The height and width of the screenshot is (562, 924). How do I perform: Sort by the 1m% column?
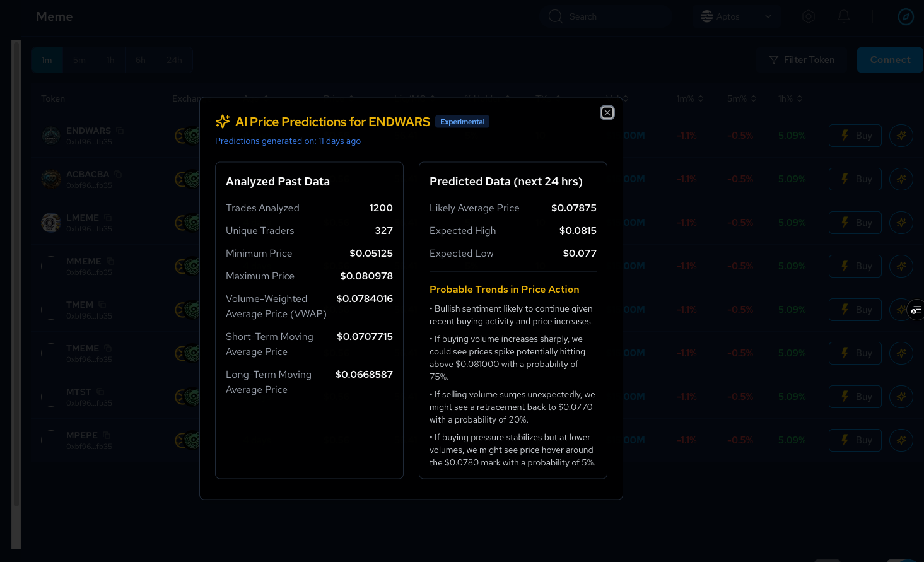(700, 98)
